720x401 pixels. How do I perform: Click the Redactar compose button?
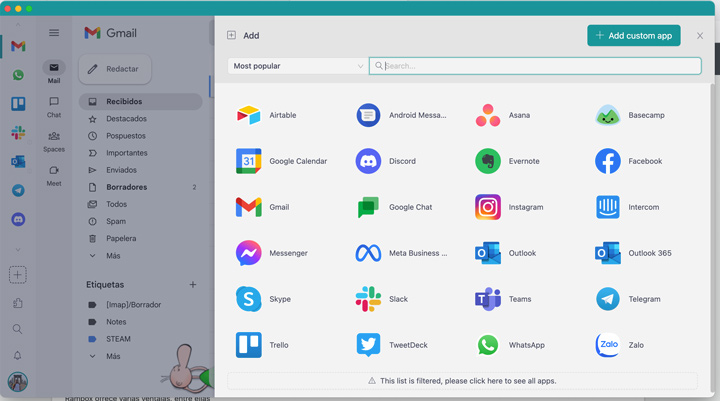115,69
